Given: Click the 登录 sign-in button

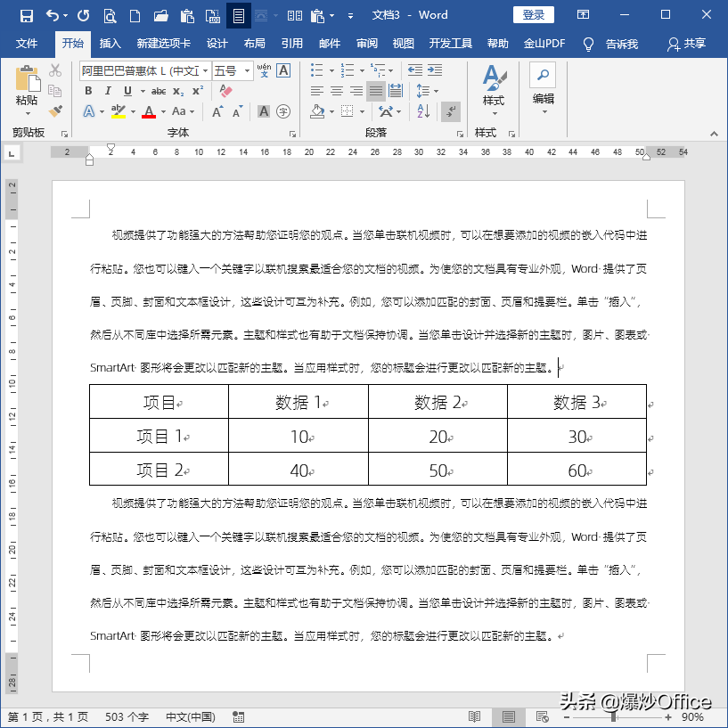Looking at the screenshot, I should pos(534,15).
